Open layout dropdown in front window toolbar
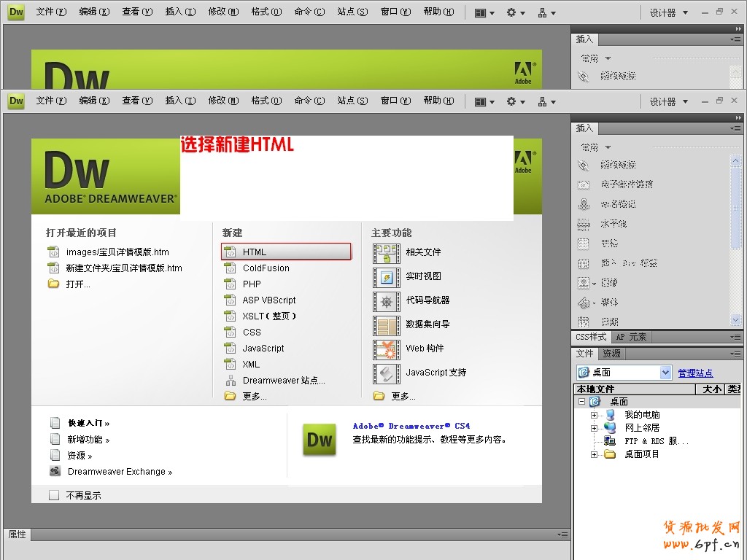747x560 pixels. (x=484, y=102)
